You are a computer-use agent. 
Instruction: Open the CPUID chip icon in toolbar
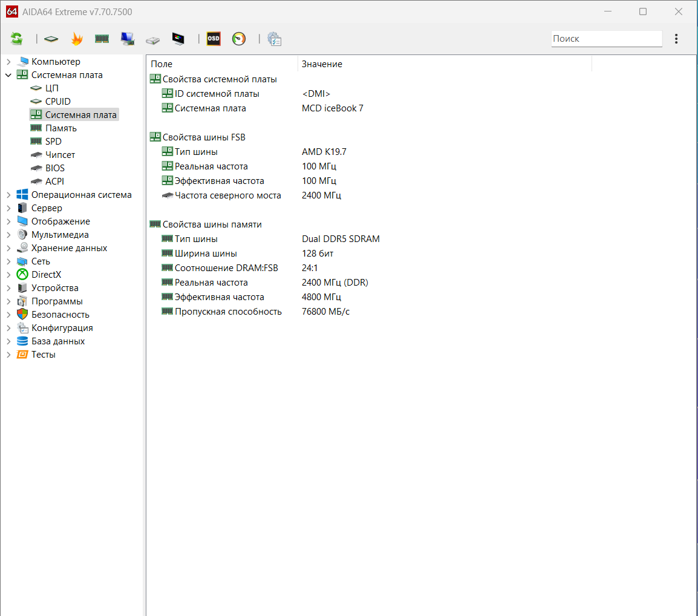click(51, 39)
